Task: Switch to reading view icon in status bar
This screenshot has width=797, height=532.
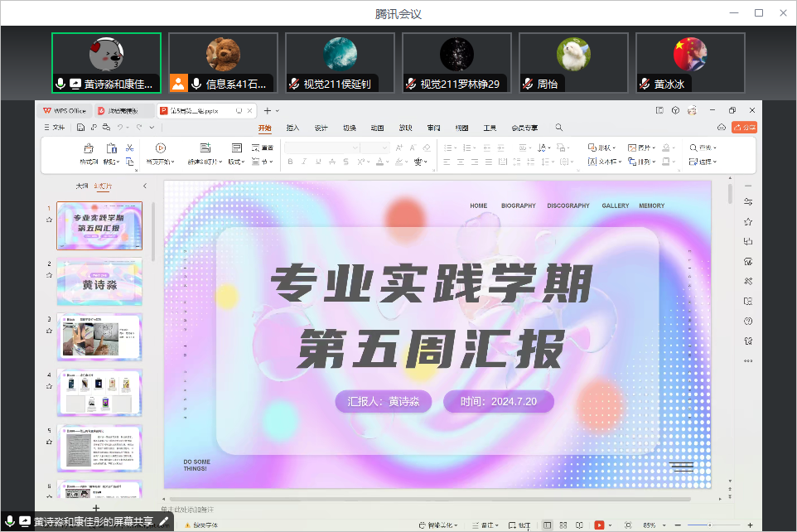Action: (x=579, y=525)
